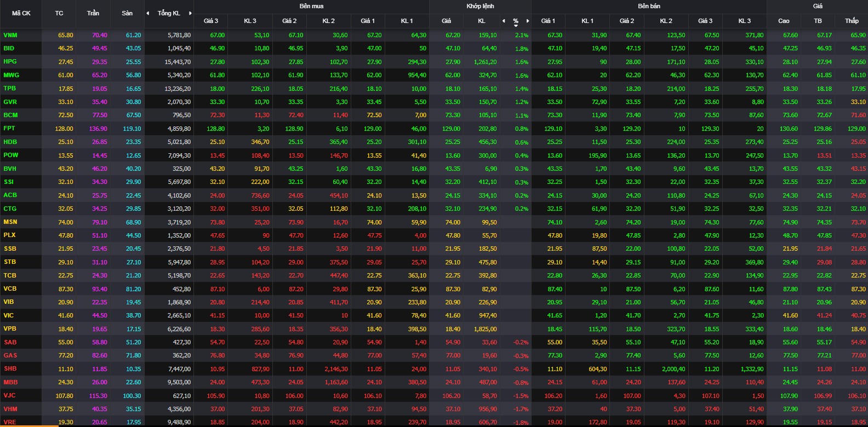Click SHB buy volume 2,146,30
This screenshot has height=427, width=868.
pyautogui.click(x=336, y=369)
